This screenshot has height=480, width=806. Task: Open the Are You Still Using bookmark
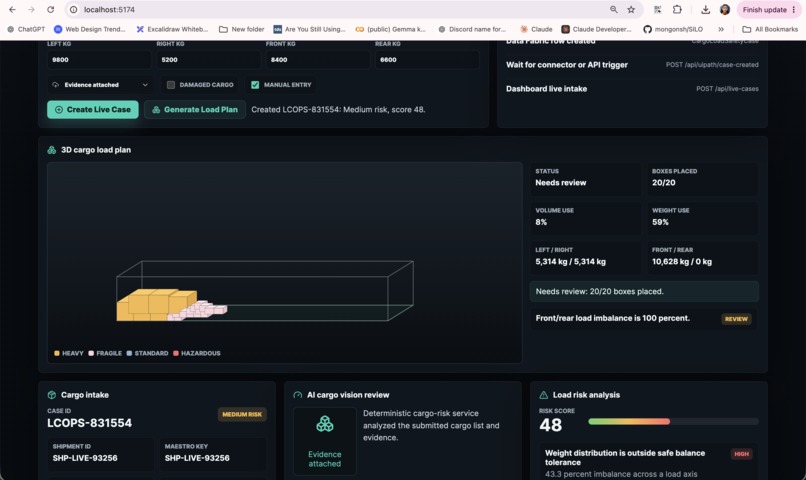309,29
